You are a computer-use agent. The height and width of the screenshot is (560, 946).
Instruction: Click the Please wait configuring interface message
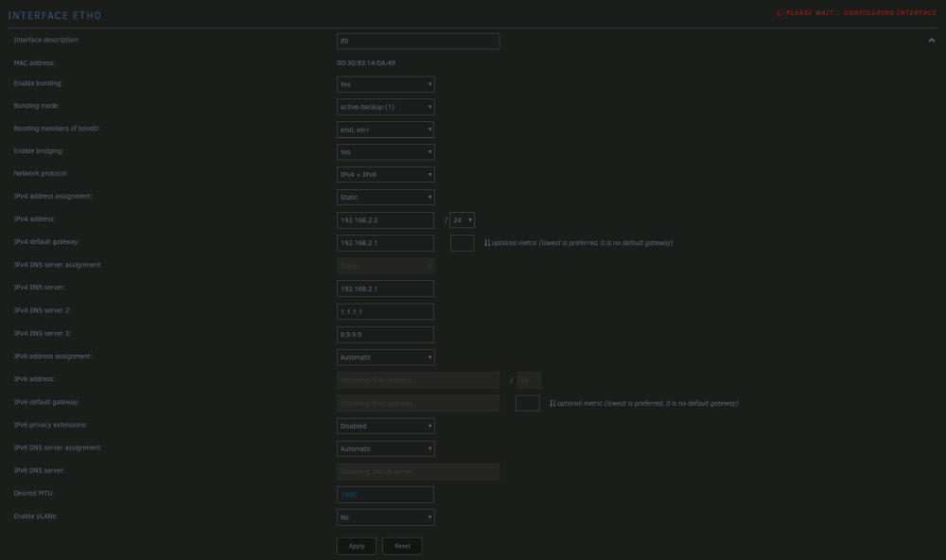pyautogui.click(x=861, y=12)
